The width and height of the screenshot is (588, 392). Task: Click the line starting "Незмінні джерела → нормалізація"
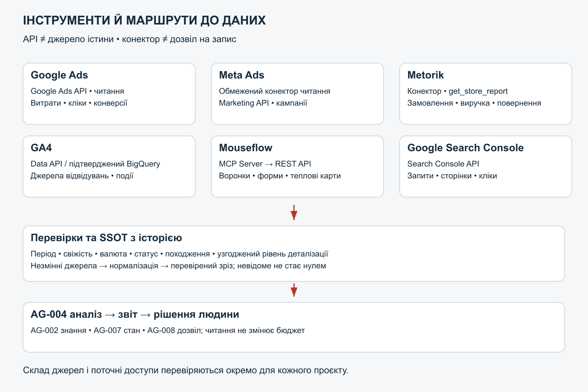coord(178,266)
